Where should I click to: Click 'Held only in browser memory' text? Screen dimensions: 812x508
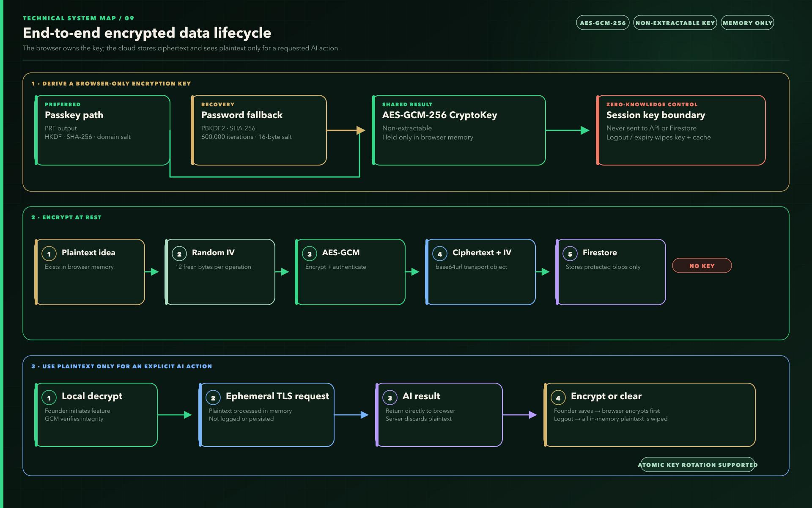coord(428,137)
